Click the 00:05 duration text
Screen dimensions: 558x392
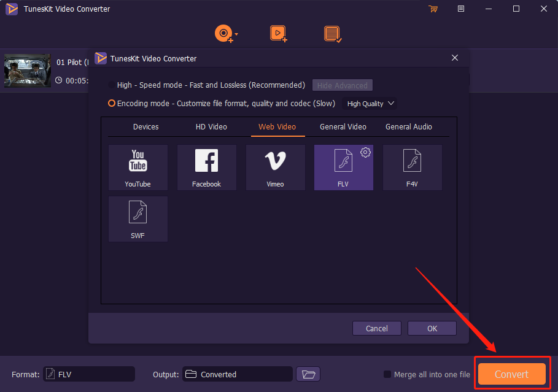(77, 81)
